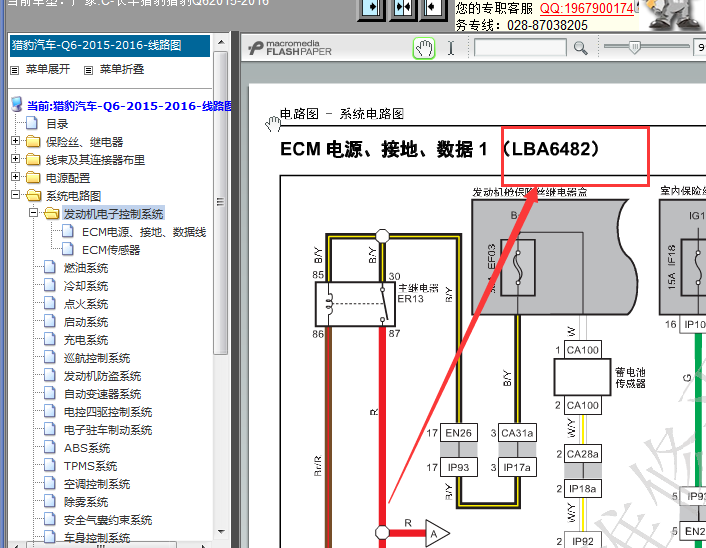The image size is (706, 548).
Task: Click the page icon next to 目录
Action: coord(32,123)
